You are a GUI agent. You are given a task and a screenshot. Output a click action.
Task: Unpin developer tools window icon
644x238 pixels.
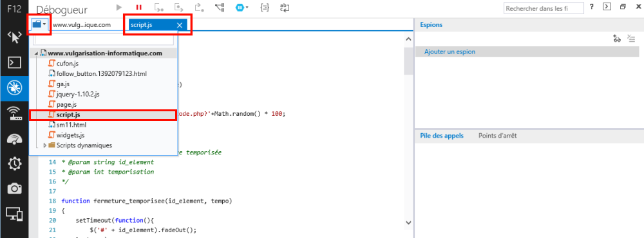click(623, 7)
